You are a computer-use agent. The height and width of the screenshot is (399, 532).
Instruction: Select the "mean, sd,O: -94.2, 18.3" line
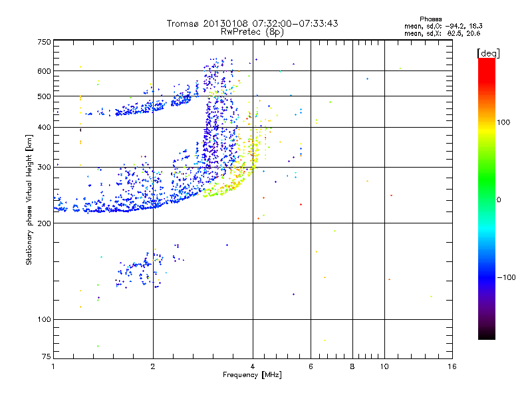tap(443, 26)
